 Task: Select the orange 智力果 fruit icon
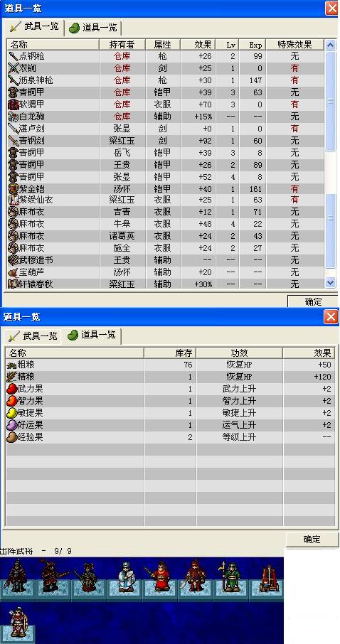coord(11,401)
